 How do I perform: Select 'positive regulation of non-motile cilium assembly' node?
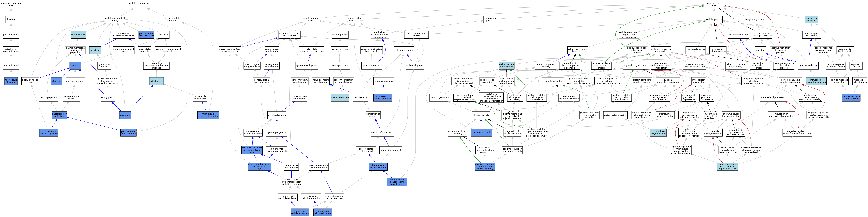click(x=485, y=166)
